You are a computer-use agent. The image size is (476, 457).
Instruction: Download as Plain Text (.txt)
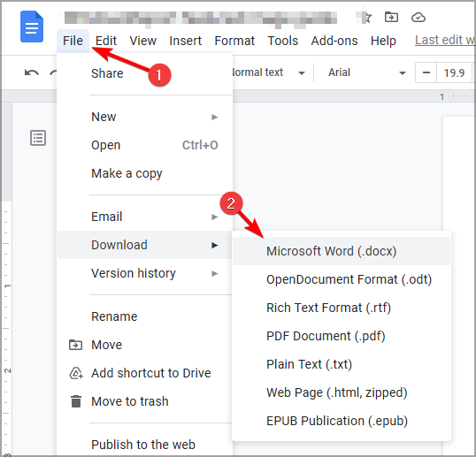tap(342, 364)
